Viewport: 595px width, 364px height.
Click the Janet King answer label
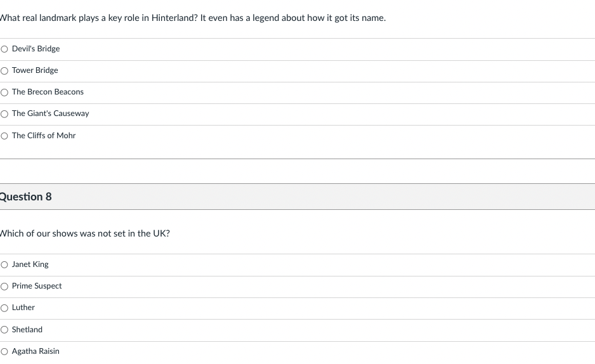click(x=30, y=264)
